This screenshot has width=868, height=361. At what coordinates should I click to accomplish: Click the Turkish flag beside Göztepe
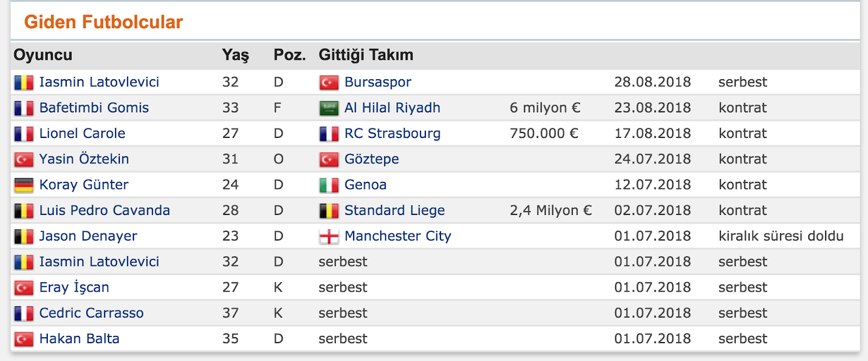tap(329, 160)
